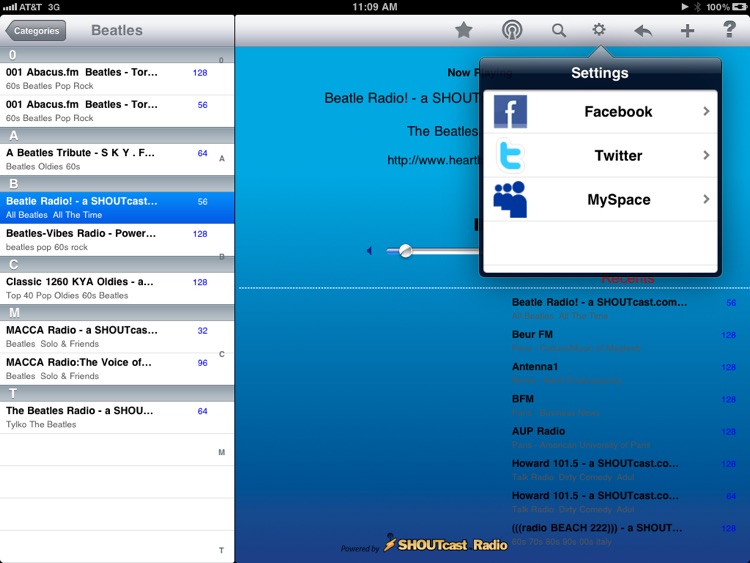Jump to index letter M in sidebar

click(x=221, y=452)
